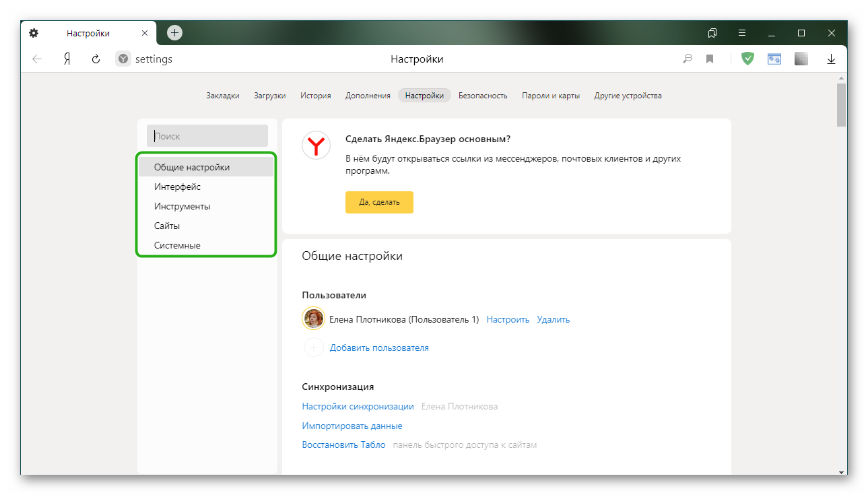Switch to Загрузки tab
Screen dimensions: 868x495
click(270, 96)
